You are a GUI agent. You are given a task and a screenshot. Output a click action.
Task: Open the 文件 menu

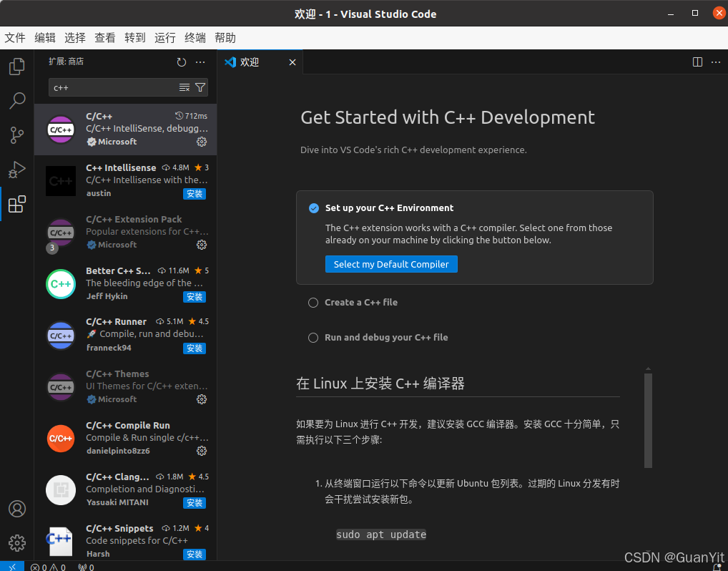(x=15, y=38)
